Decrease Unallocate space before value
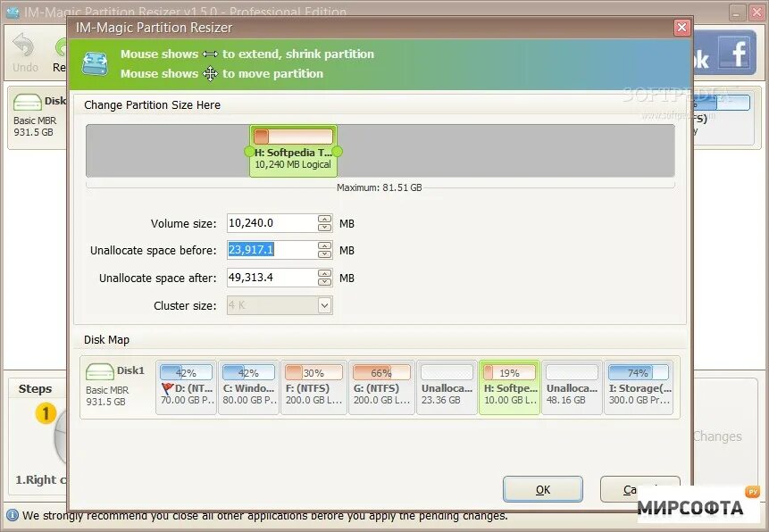The height and width of the screenshot is (532, 769). (x=324, y=254)
